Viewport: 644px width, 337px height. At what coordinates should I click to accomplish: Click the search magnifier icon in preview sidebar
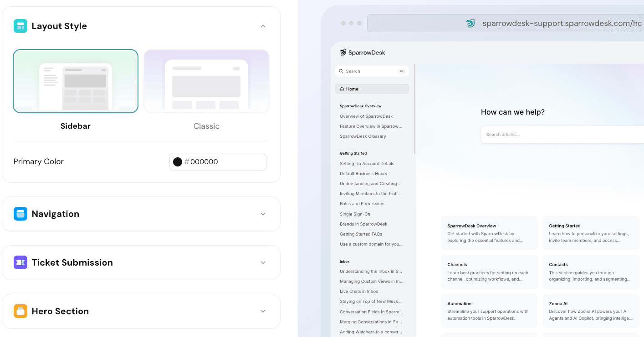tap(342, 71)
